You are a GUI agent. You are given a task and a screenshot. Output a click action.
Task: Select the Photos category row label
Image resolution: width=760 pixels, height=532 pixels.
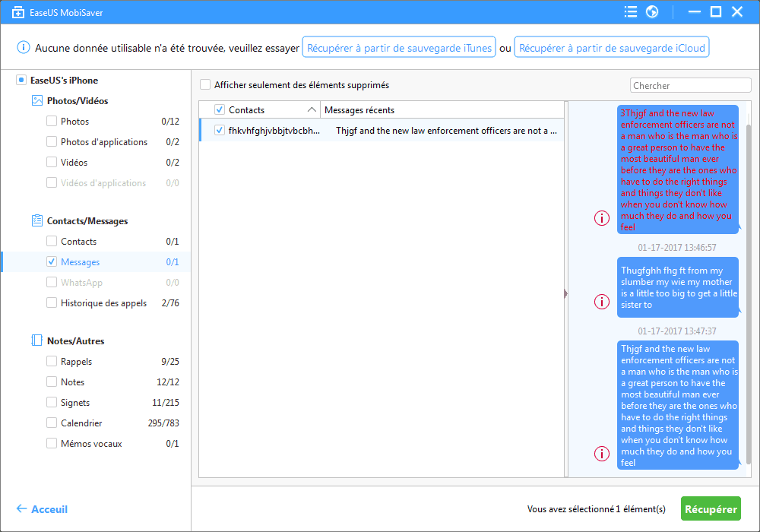coord(74,121)
